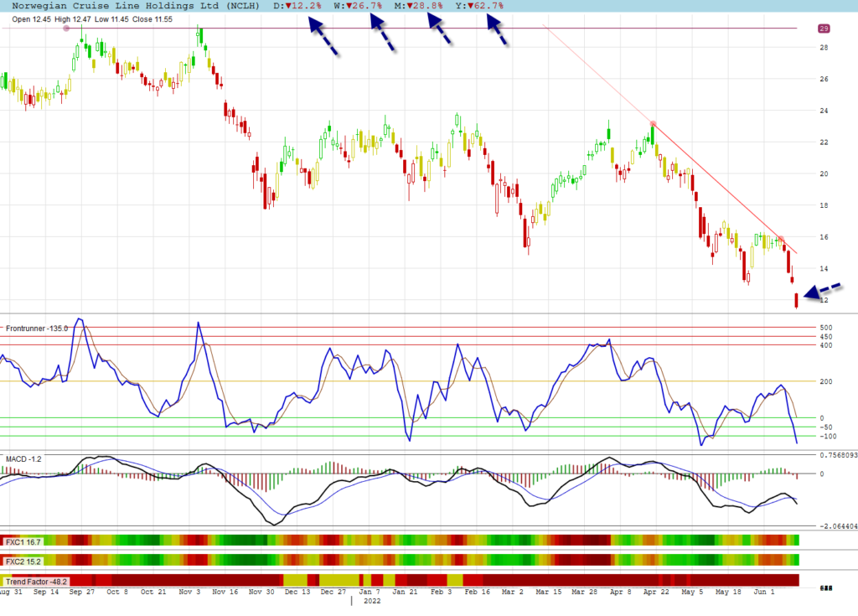Viewport: 858px width, 616px height.
Task: Click the 400 level on the Frontrunner axis
Action: coord(825,345)
